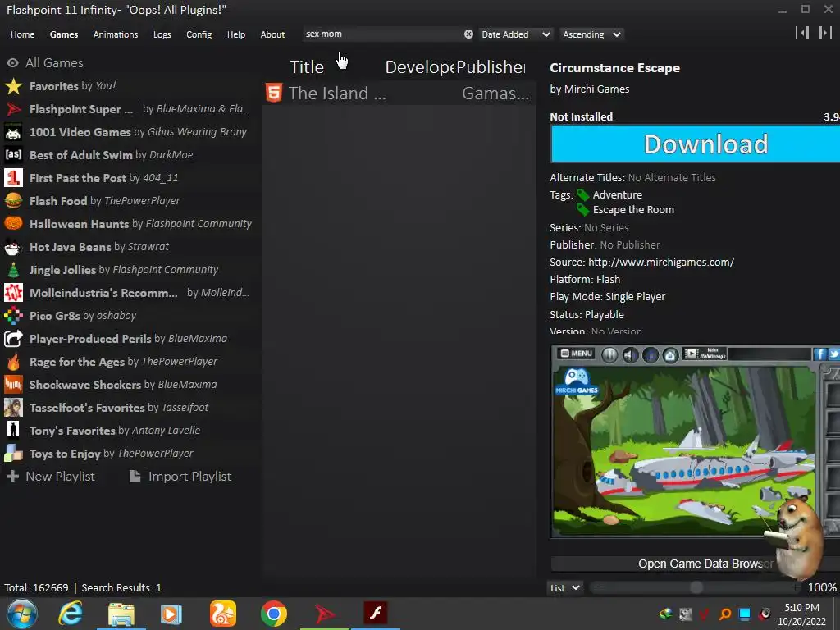Open the Date Added sort dropdown
840x630 pixels.
(x=515, y=34)
